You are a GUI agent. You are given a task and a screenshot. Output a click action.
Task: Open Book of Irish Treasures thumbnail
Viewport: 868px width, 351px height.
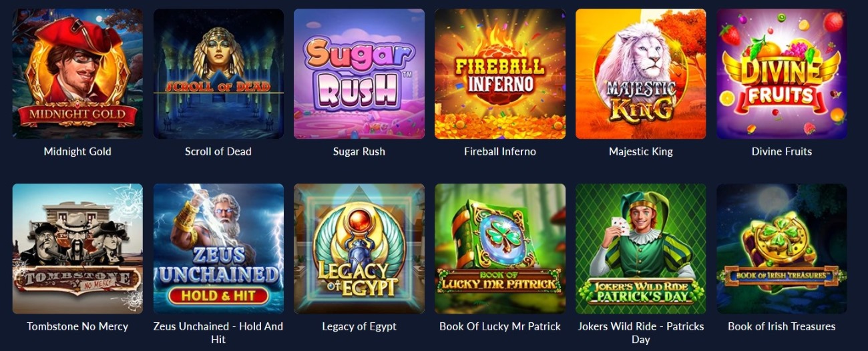tap(782, 249)
